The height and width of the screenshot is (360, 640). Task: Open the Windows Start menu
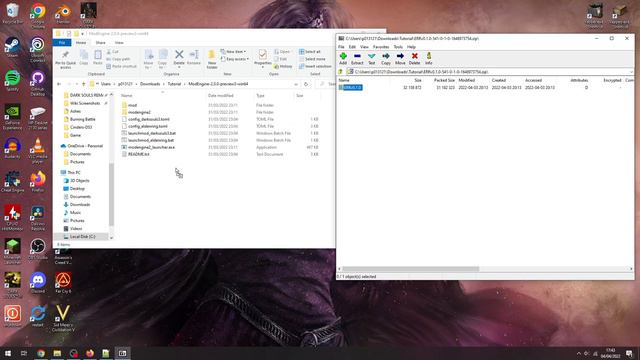click(8, 353)
